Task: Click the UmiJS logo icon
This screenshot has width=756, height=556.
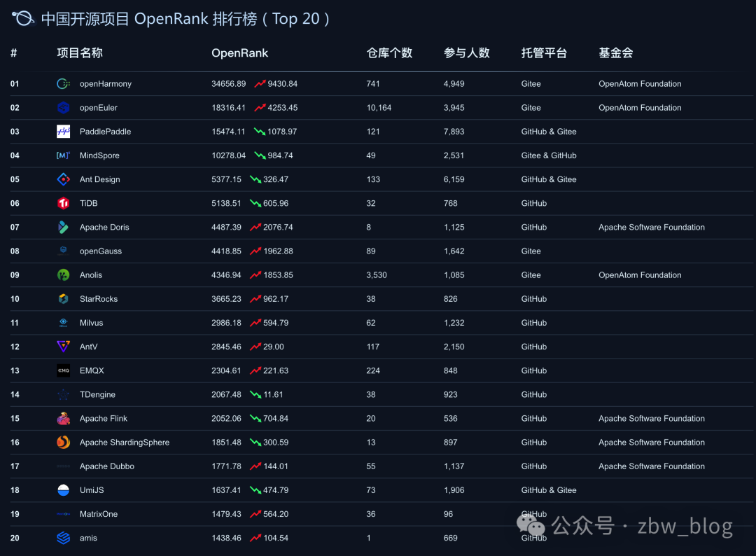Action: [x=63, y=490]
